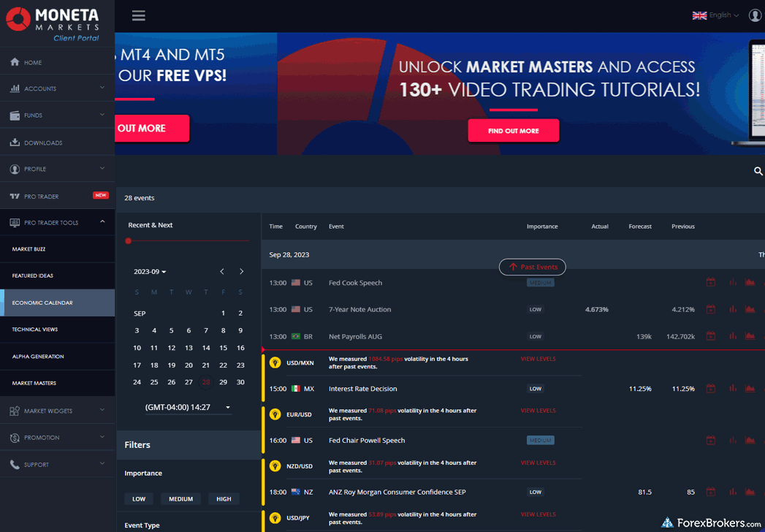The image size is (765, 532).
Task: Toggle MEDIUM importance filter
Action: pos(181,499)
